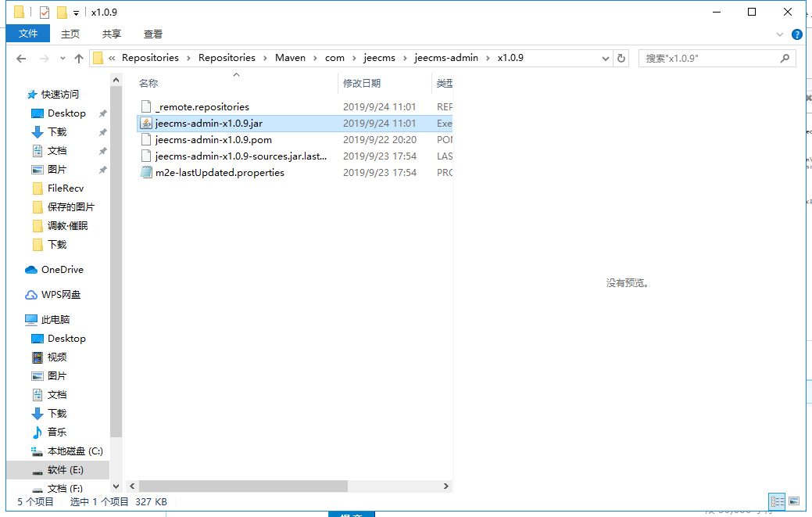Viewport: 812px width, 517px height.
Task: Open pinned 下载 with blue arrow under quick access
Action: point(57,132)
